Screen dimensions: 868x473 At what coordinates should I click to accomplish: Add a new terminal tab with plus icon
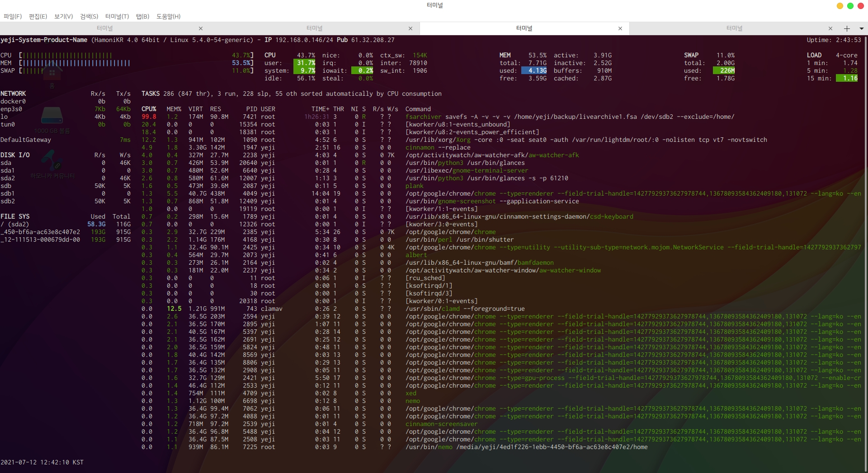coord(847,28)
